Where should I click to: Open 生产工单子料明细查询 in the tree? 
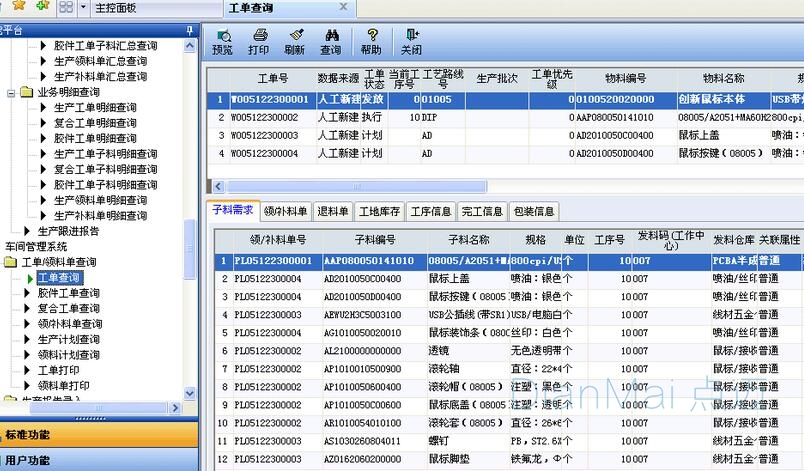(x=106, y=154)
